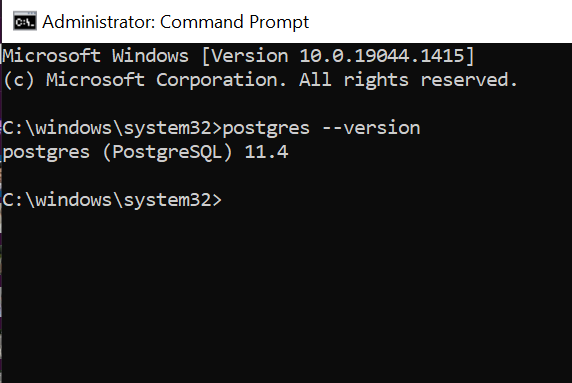Click the word 'Microsoft' in the copyright line
This screenshot has width=572, height=383.
tap(96, 80)
